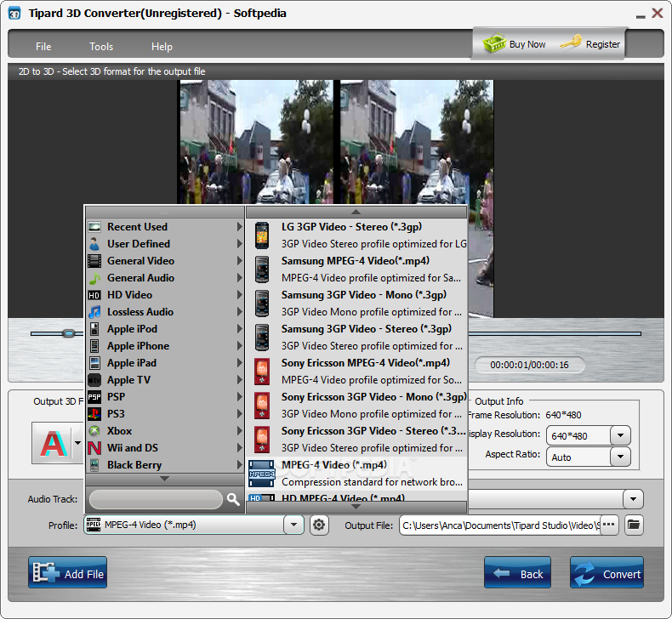Click the Convert button
Screen dimensions: 672x619
(x=607, y=572)
